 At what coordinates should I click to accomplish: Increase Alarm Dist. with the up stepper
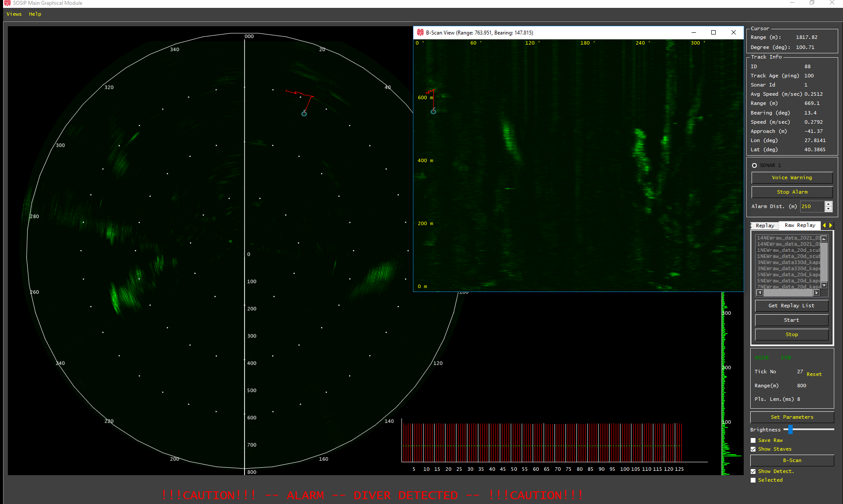[x=828, y=204]
